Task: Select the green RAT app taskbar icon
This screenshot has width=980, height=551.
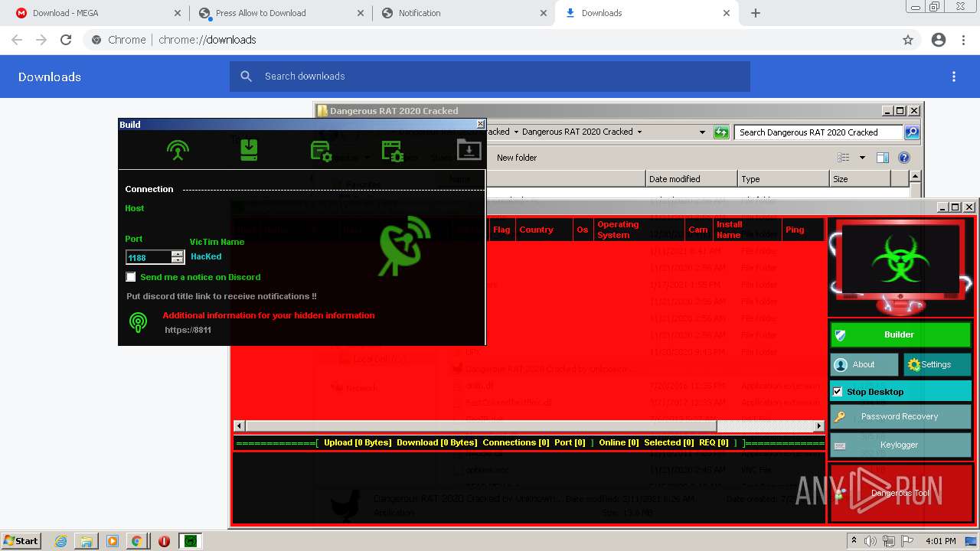Action: coord(191,541)
